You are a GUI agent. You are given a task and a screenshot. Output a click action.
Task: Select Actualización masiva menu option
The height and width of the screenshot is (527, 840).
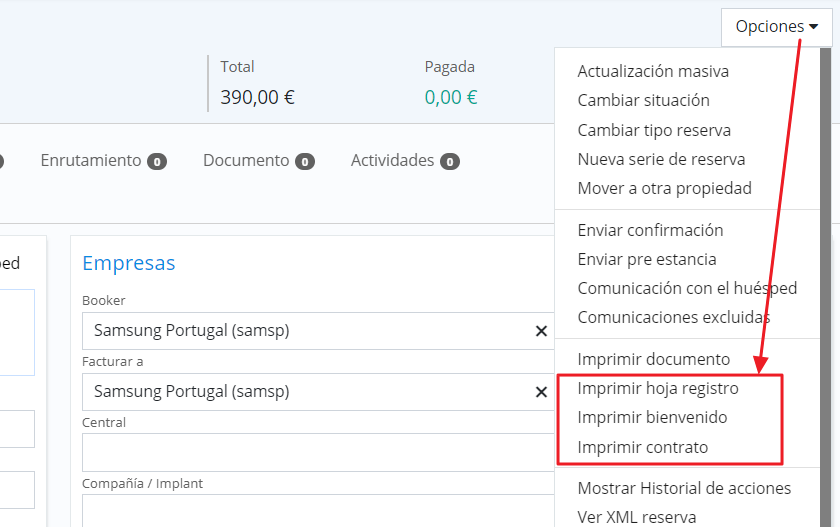click(653, 71)
